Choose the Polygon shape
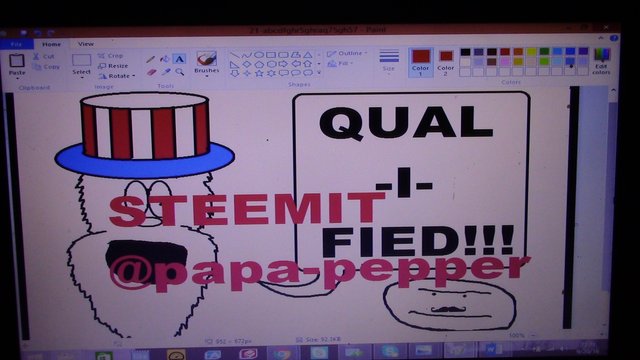640x360 pixels. pos(296,55)
